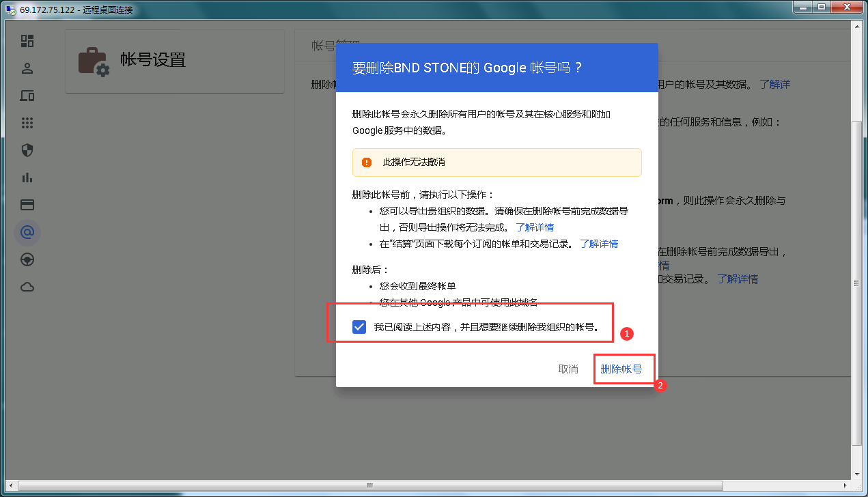Uncheck the 我已阅读上述内容 confirmation checkbox
This screenshot has height=497, width=868.
point(359,327)
